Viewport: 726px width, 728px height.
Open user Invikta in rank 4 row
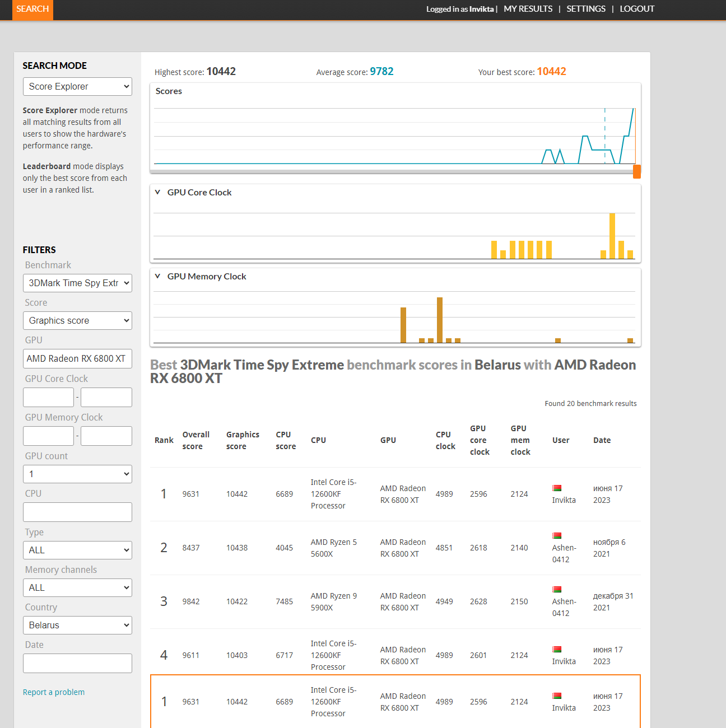point(564,661)
